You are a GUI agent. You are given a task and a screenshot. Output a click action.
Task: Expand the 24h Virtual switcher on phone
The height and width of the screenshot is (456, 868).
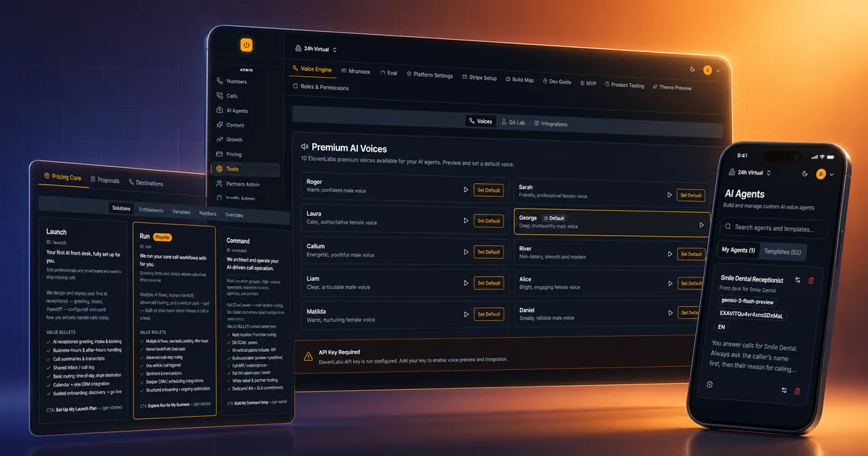[x=749, y=173]
